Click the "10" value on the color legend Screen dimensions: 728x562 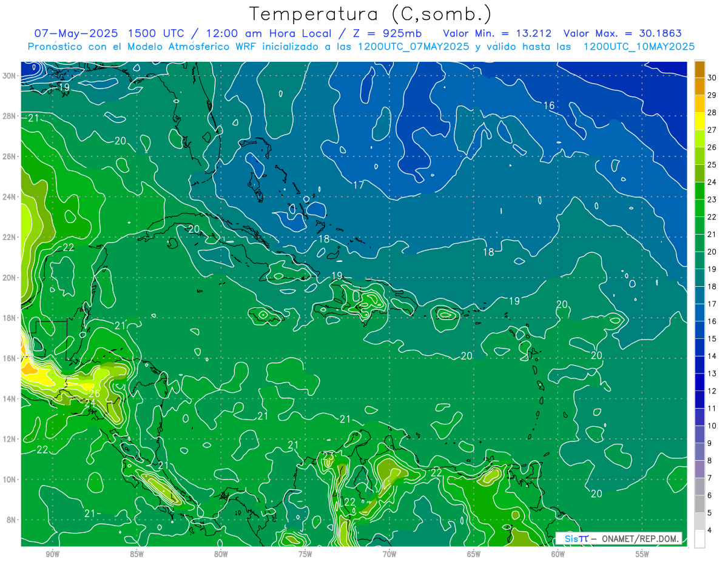(x=712, y=426)
